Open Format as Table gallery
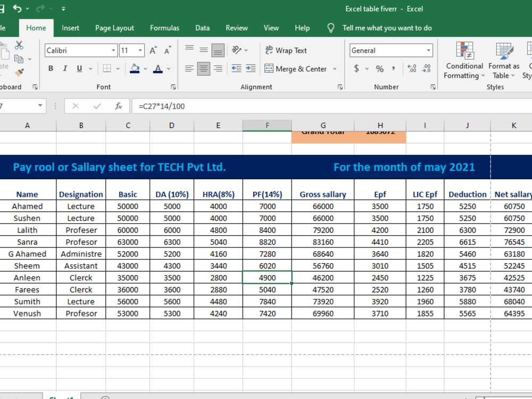The image size is (532, 399). click(x=504, y=61)
